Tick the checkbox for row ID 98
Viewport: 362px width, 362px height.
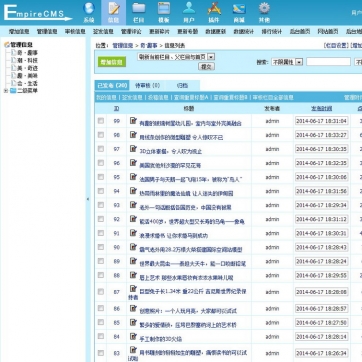101,135
